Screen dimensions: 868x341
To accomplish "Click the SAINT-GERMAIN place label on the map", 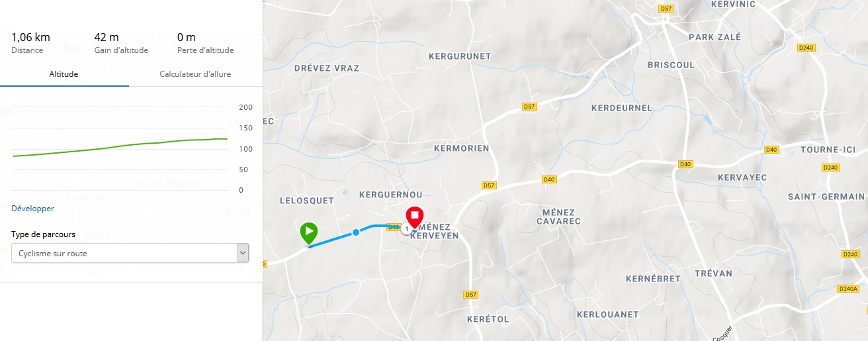I will (x=826, y=197).
